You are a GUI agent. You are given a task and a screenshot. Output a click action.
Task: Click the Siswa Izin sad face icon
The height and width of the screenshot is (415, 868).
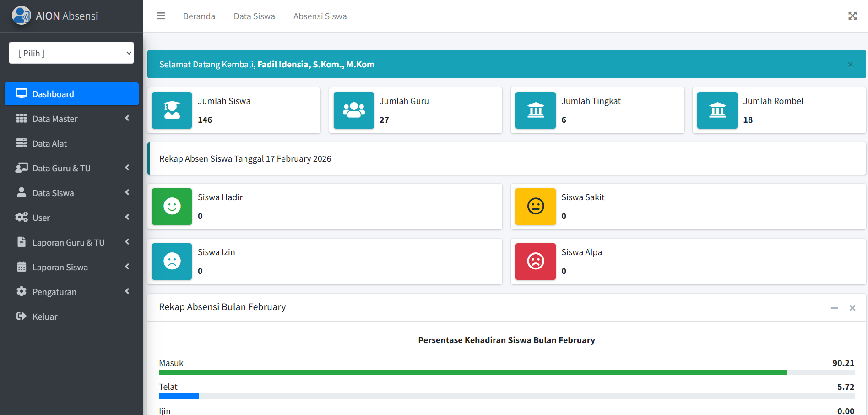172,262
